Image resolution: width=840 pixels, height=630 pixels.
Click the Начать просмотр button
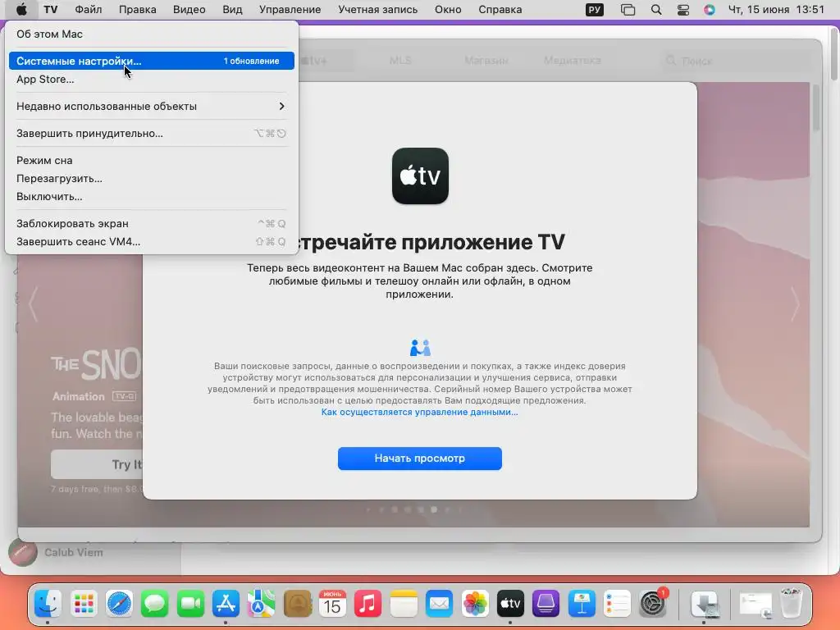coord(419,458)
